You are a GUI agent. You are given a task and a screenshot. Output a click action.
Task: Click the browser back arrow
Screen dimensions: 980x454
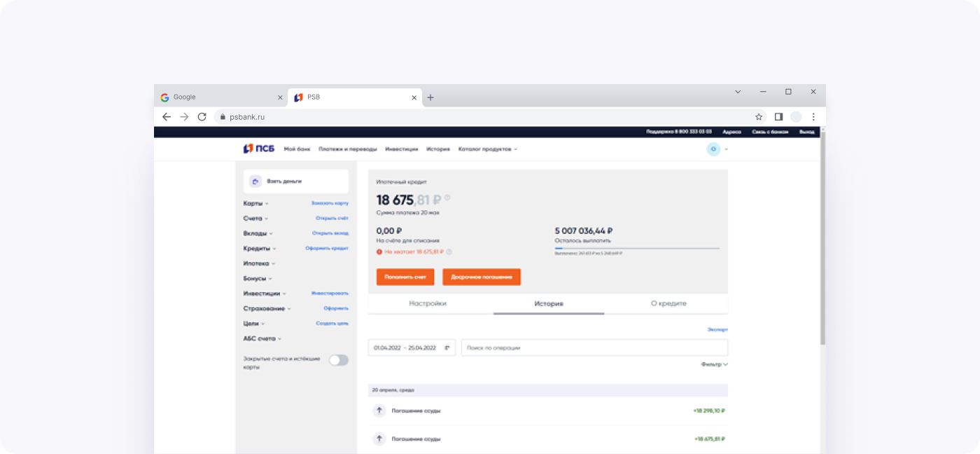(x=167, y=117)
